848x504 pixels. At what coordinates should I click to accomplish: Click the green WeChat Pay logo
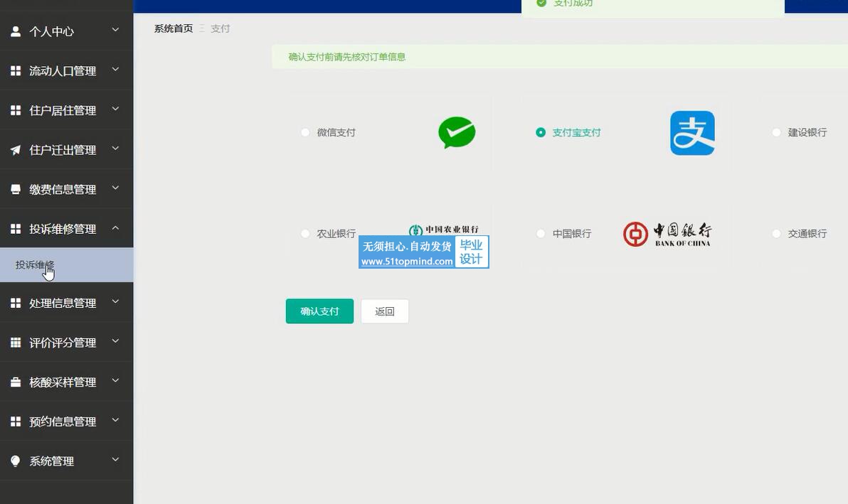pyautogui.click(x=457, y=132)
